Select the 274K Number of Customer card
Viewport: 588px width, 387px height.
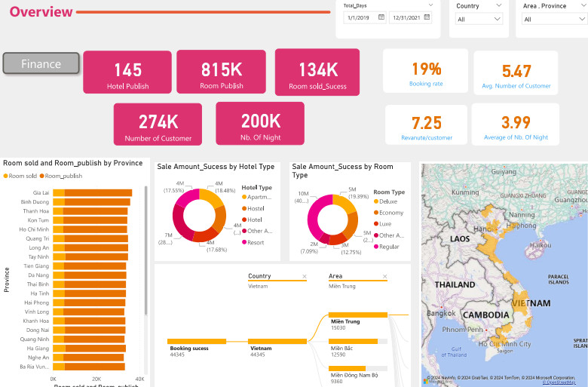[158, 124]
